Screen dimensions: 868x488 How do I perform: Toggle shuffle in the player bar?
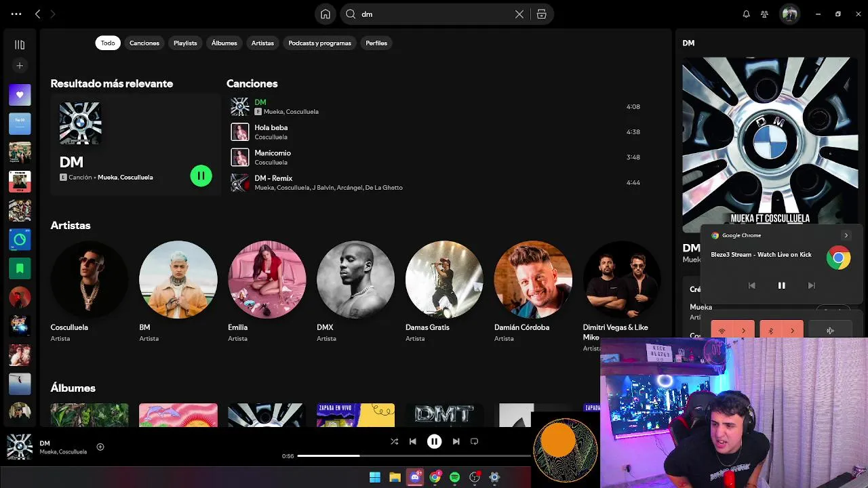(x=394, y=441)
